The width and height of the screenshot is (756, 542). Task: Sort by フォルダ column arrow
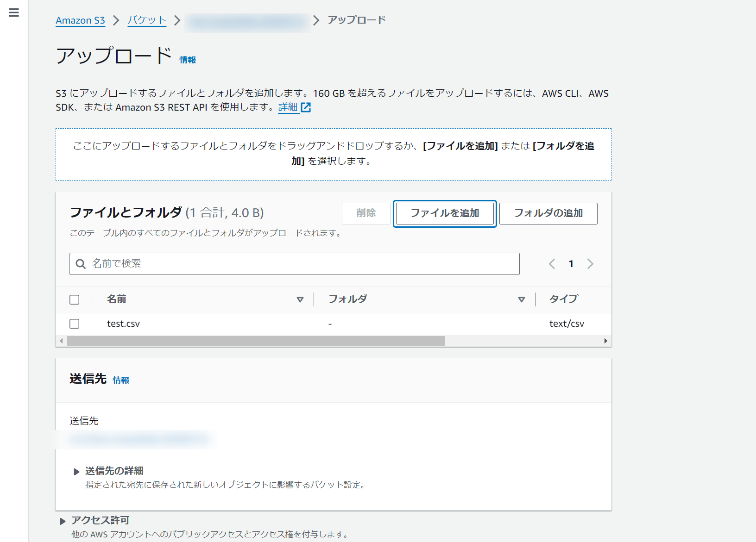(521, 299)
